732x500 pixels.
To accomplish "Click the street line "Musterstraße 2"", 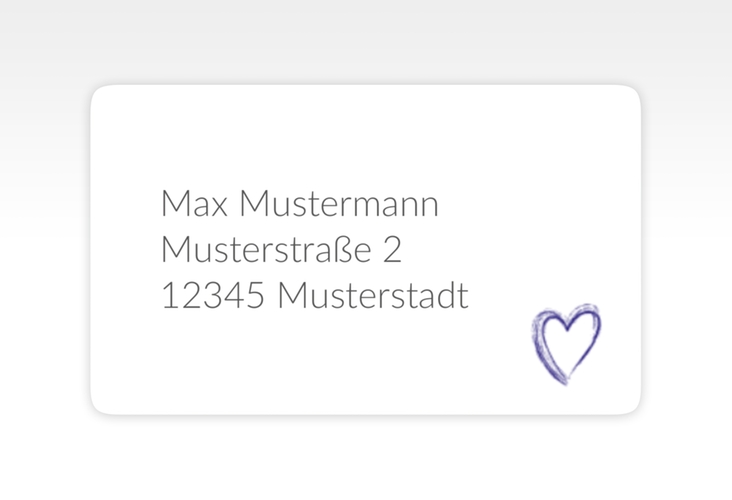I will tap(281, 250).
